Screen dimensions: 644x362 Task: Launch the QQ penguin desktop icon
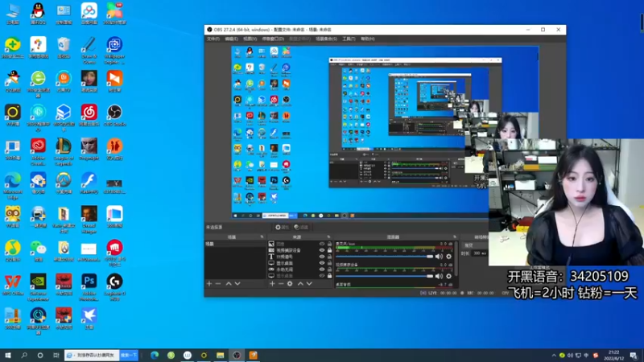pyautogui.click(x=38, y=13)
